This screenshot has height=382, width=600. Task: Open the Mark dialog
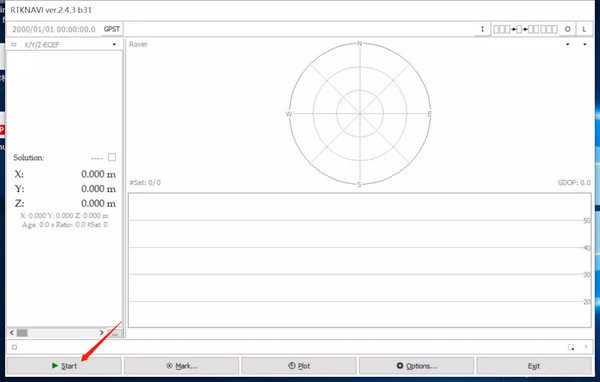click(x=182, y=366)
